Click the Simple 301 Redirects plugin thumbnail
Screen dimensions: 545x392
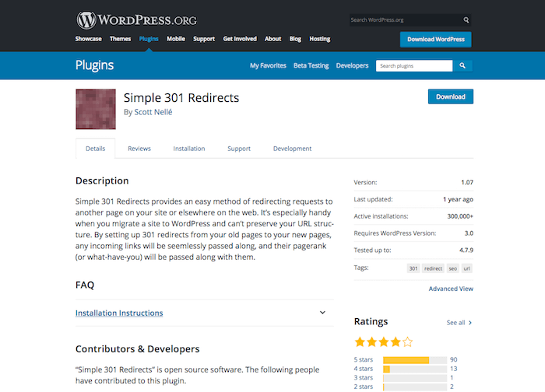point(96,109)
